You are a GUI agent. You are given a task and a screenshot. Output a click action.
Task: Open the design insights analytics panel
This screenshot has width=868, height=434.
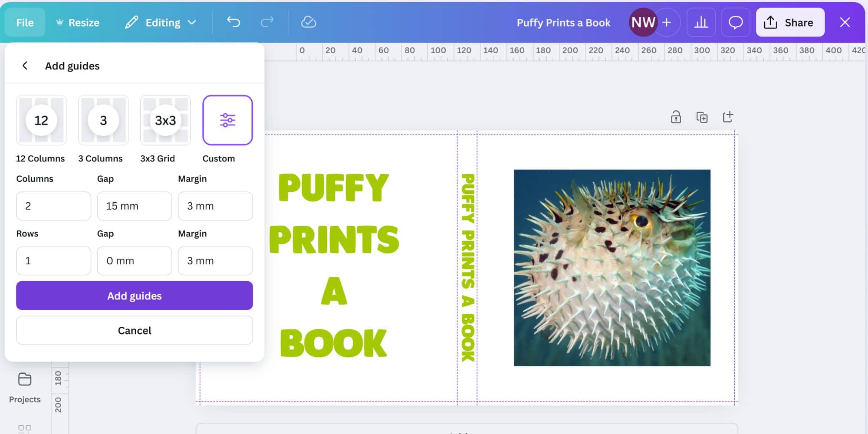(701, 22)
